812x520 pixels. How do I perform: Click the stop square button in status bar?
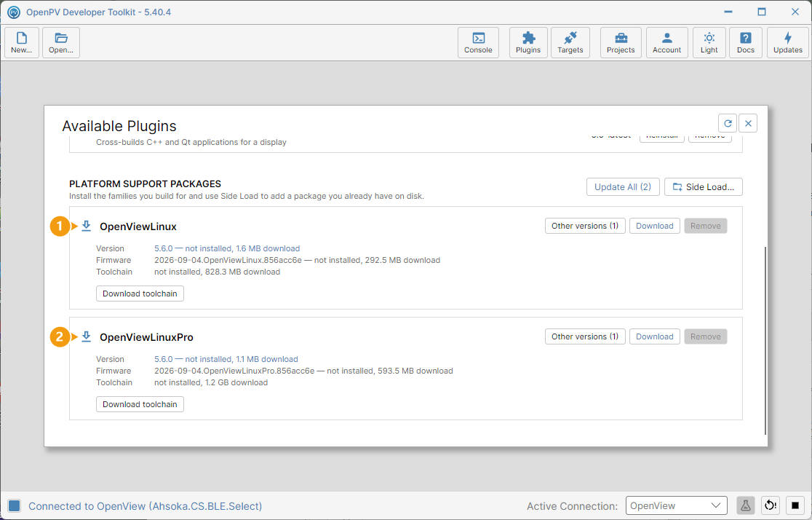[x=795, y=505]
